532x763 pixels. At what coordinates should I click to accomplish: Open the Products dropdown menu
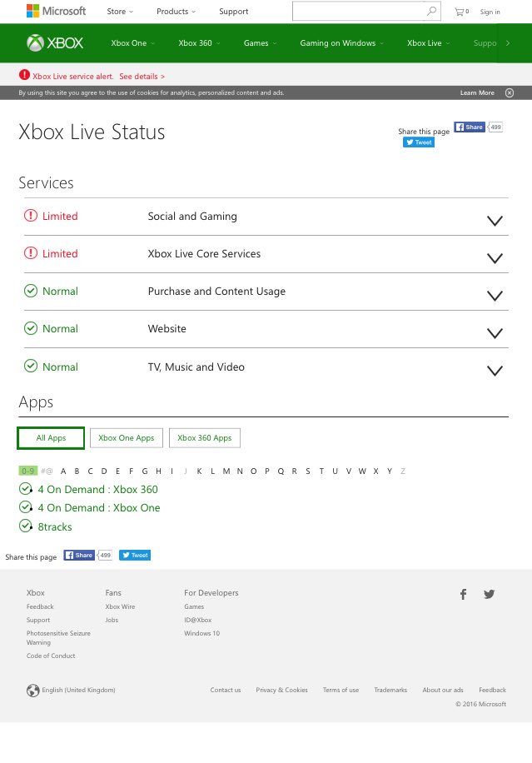point(176,11)
